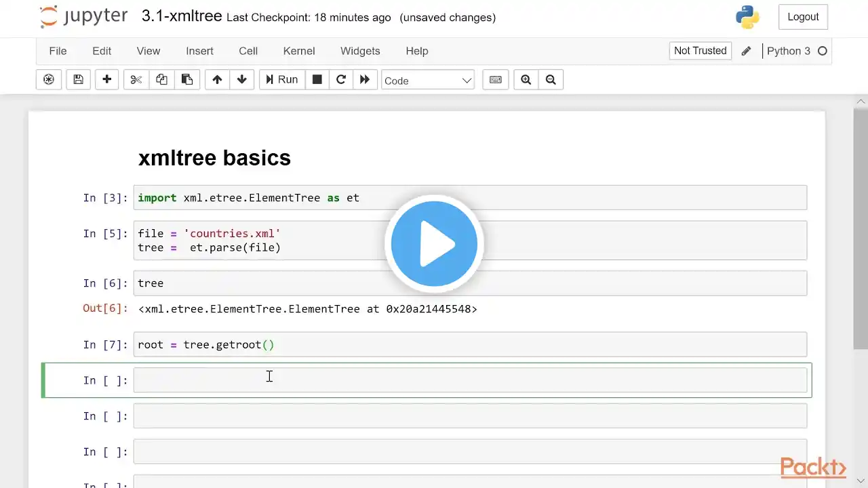Restart the kernel icon
Image resolution: width=868 pixels, height=488 pixels.
click(x=341, y=80)
